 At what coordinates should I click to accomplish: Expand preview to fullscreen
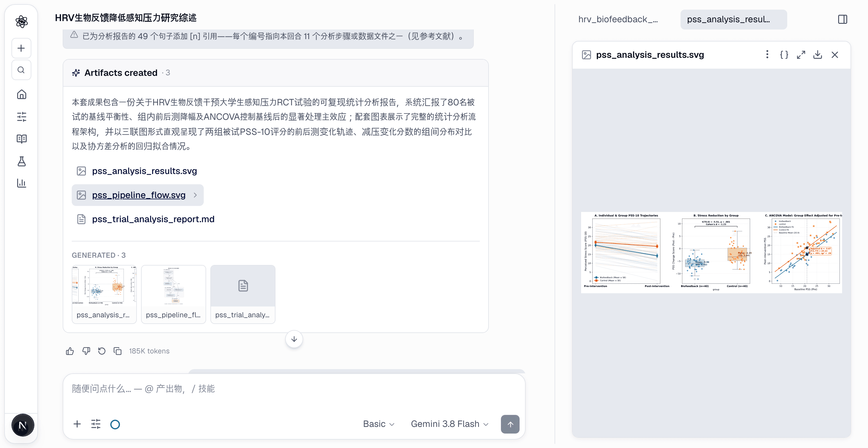click(x=801, y=54)
